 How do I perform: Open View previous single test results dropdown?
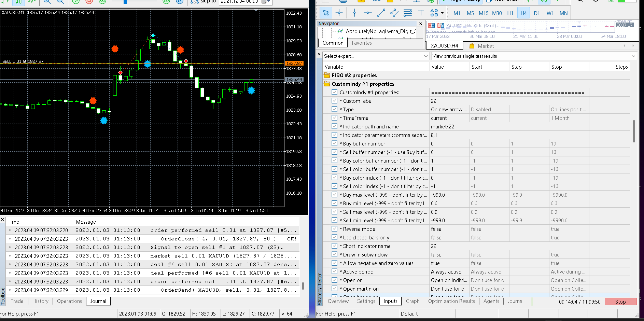tap(534, 56)
